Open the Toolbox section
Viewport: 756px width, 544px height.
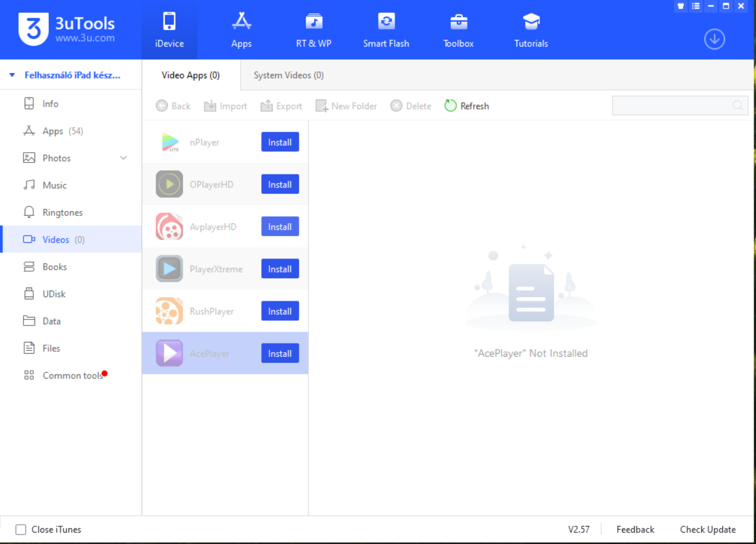[x=459, y=30]
